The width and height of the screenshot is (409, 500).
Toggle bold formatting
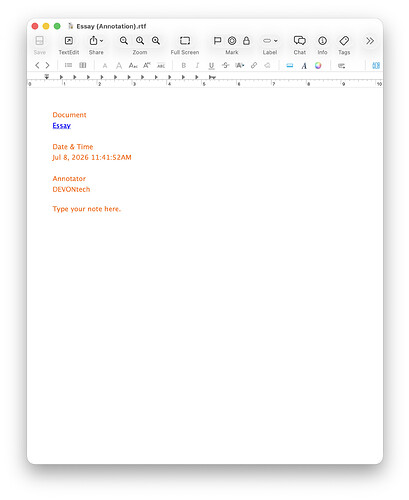click(x=184, y=66)
